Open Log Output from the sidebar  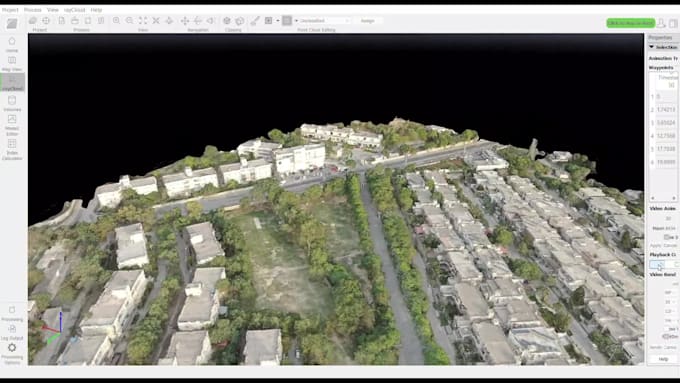click(x=12, y=332)
